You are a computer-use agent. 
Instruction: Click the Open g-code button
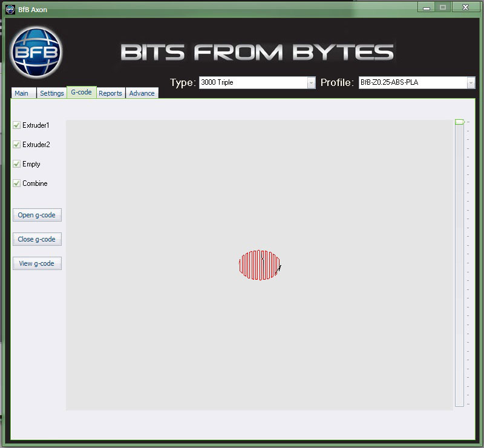(x=37, y=215)
